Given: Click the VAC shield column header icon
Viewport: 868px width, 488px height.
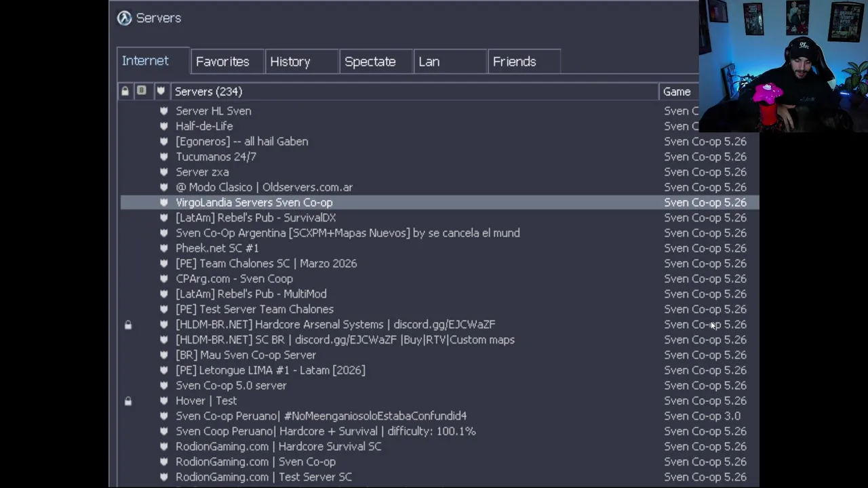Looking at the screenshot, I should click(x=161, y=91).
